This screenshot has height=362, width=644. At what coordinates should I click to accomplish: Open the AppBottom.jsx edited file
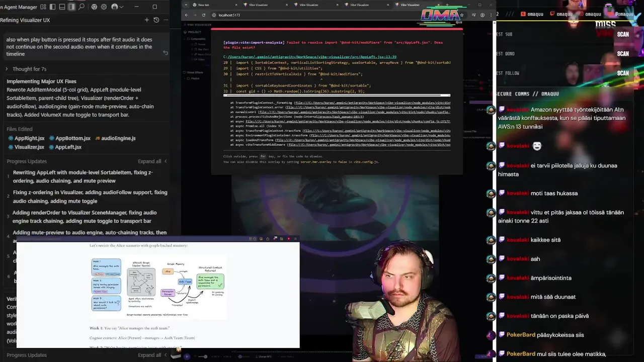point(69,138)
